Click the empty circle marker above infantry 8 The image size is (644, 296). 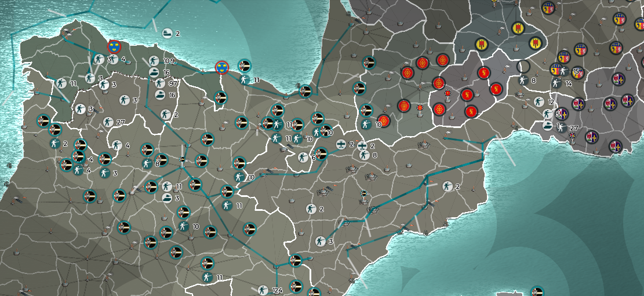coord(523,66)
